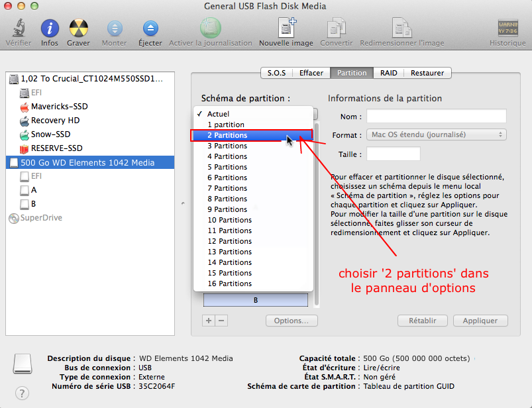Switch to the RAID tab

click(x=388, y=73)
